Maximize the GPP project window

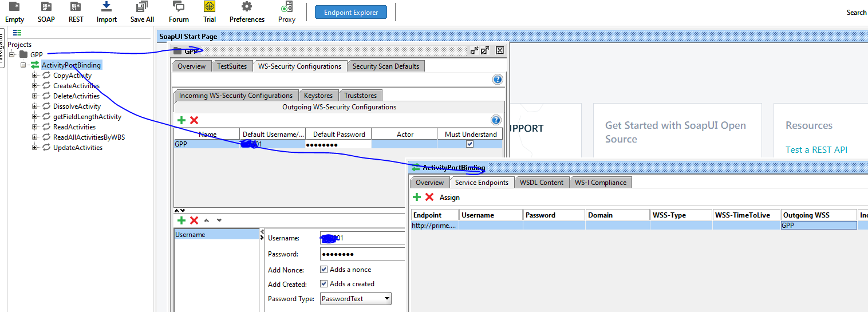point(485,50)
